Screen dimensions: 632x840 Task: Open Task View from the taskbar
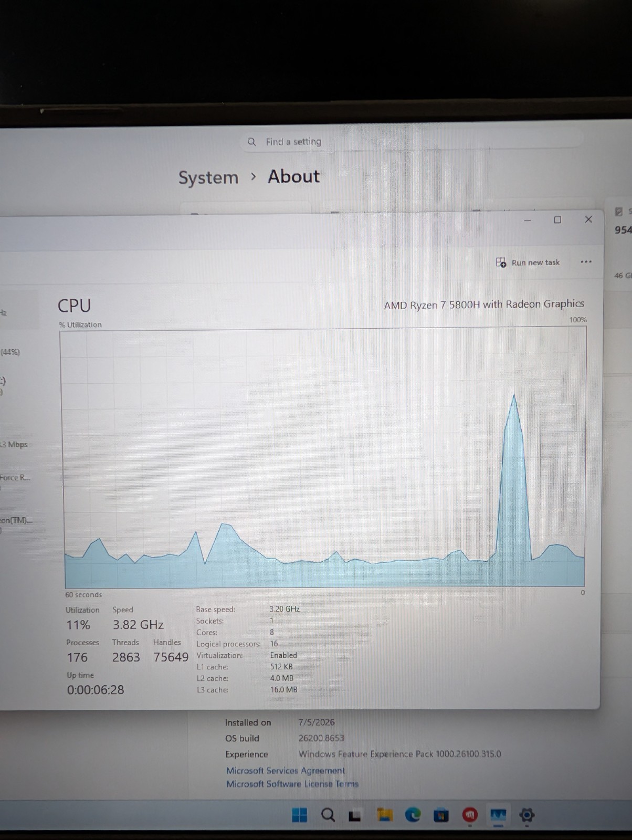355,816
